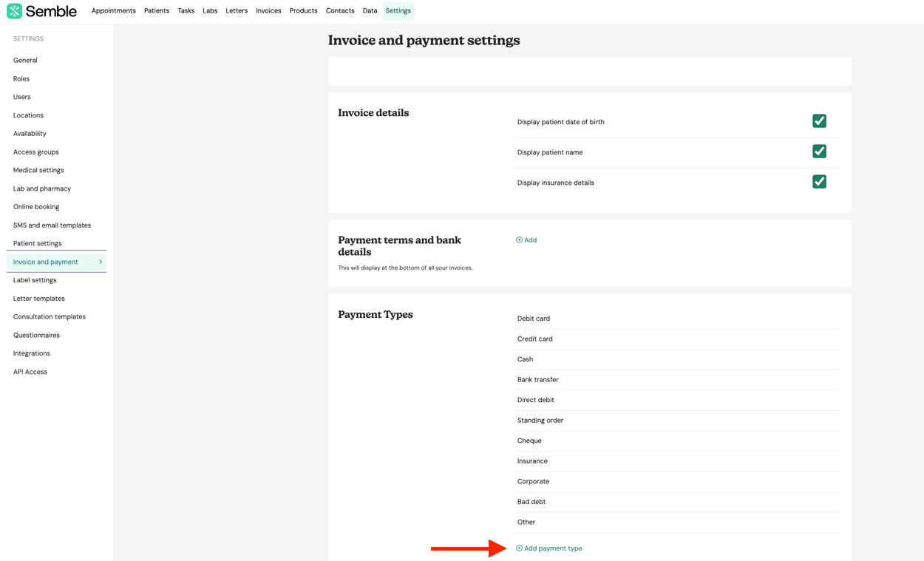Click Add payment type link
Viewport: 924px width, 561px height.
pos(549,548)
